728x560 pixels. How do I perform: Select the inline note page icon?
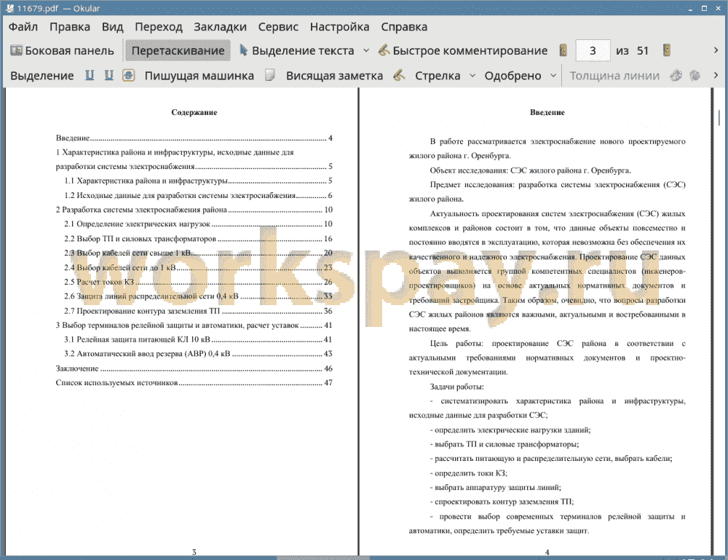[x=270, y=75]
